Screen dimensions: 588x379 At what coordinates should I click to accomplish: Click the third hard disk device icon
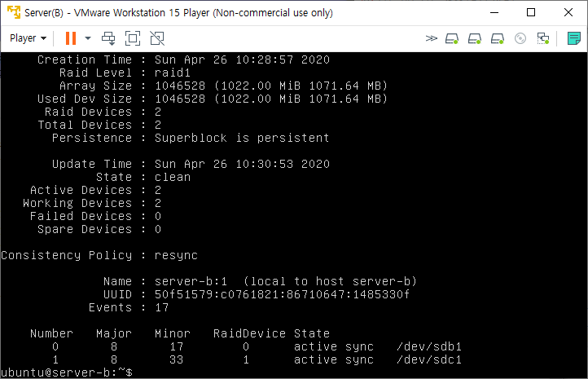pyautogui.click(x=498, y=38)
